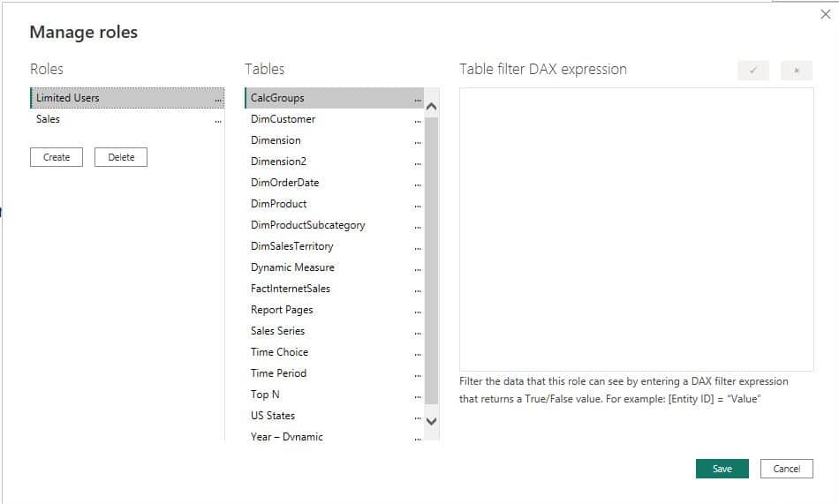Click the Tables list scrollbar thumb
The width and height of the screenshot is (839, 504).
[x=431, y=260]
